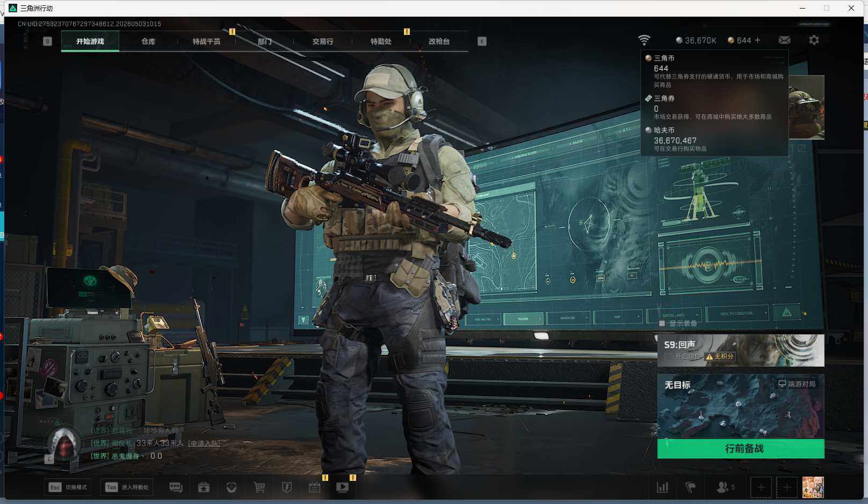Click the Esc 切换模式 button
Viewport: 868px width, 504px height.
coord(68,487)
